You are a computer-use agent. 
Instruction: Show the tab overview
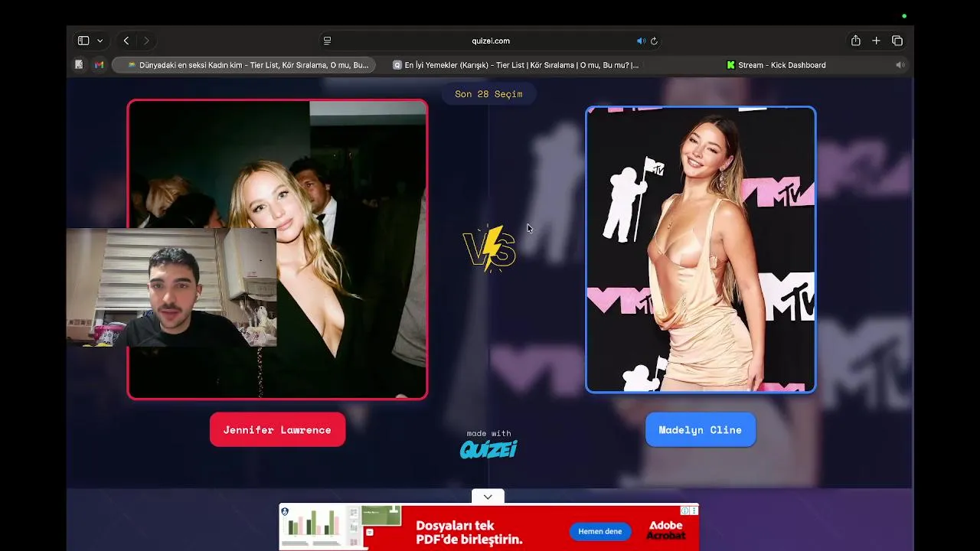897,41
